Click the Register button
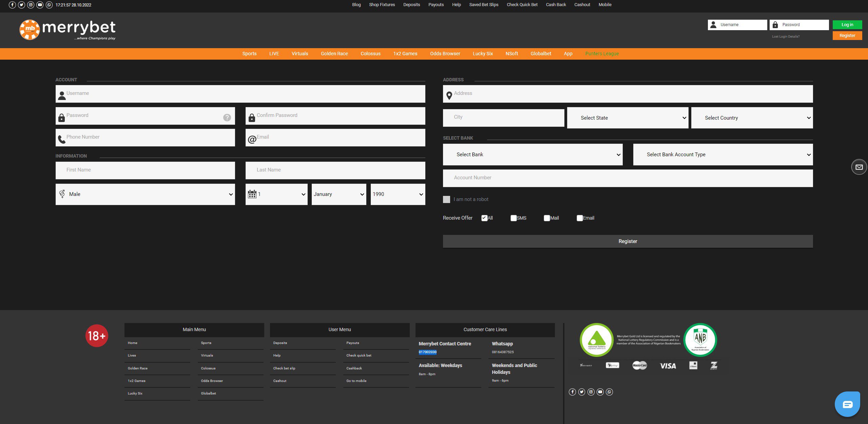Image resolution: width=868 pixels, height=424 pixels. point(628,242)
